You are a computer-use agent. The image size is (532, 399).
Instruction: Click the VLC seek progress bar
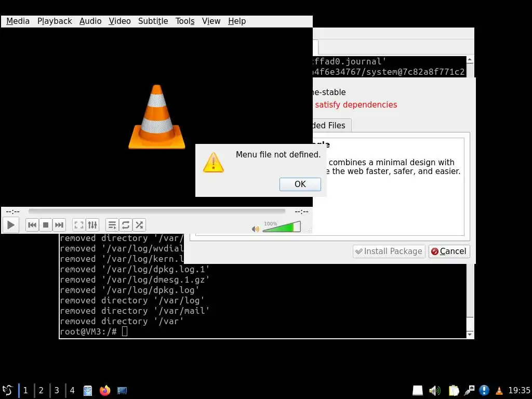[157, 211]
